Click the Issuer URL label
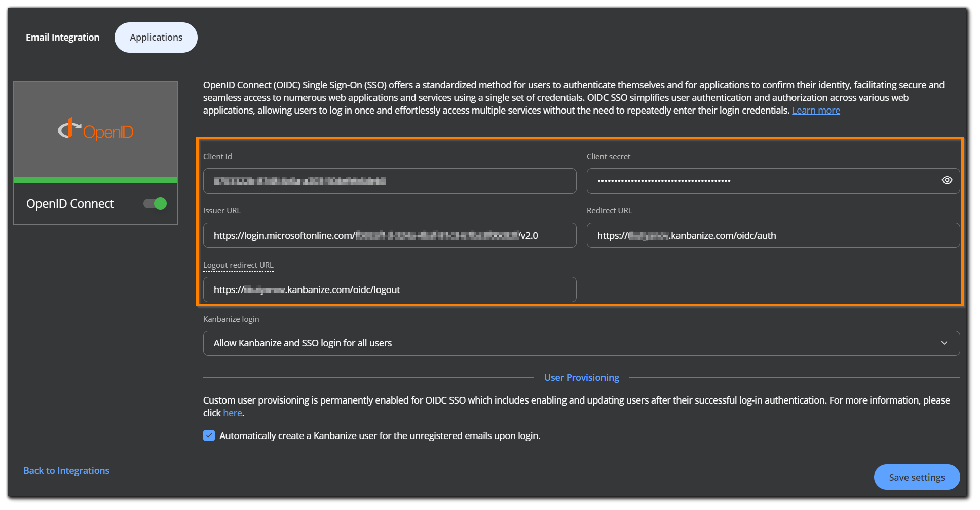Viewport: 980px width, 510px height. pos(221,211)
